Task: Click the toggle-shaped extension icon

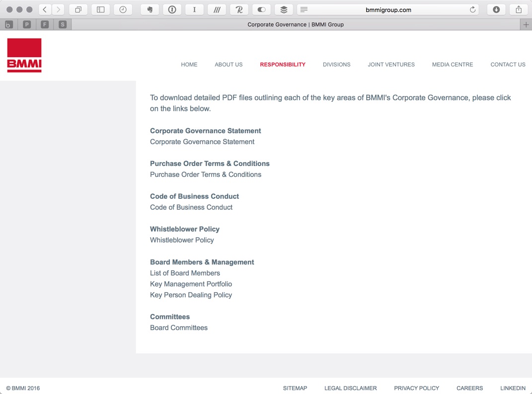Action: [x=262, y=9]
